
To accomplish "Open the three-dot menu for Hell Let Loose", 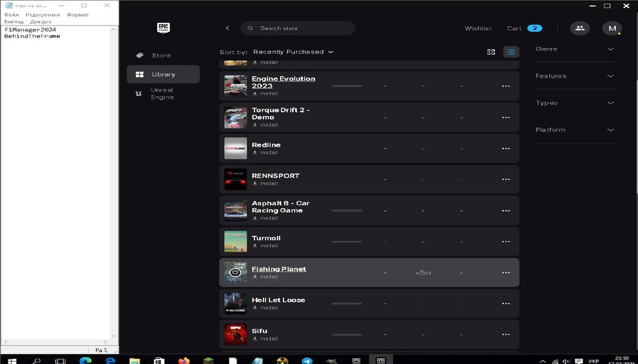I will click(x=506, y=303).
